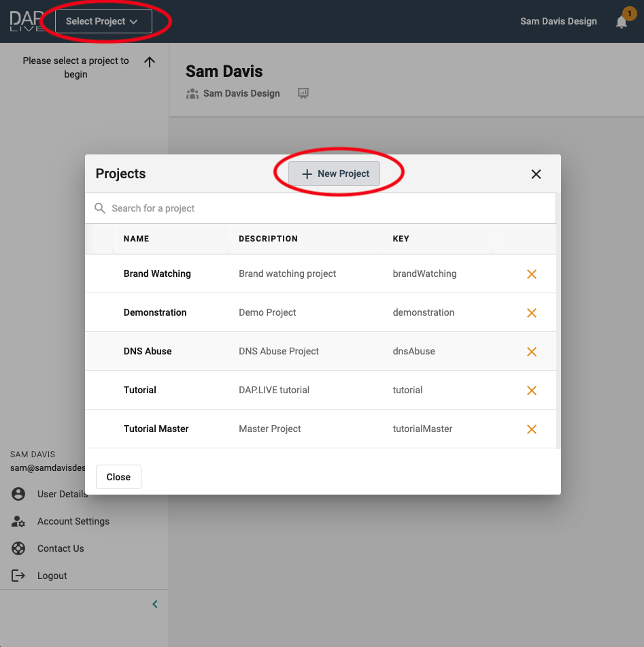Open the Select Project dropdown
644x647 pixels.
103,22
